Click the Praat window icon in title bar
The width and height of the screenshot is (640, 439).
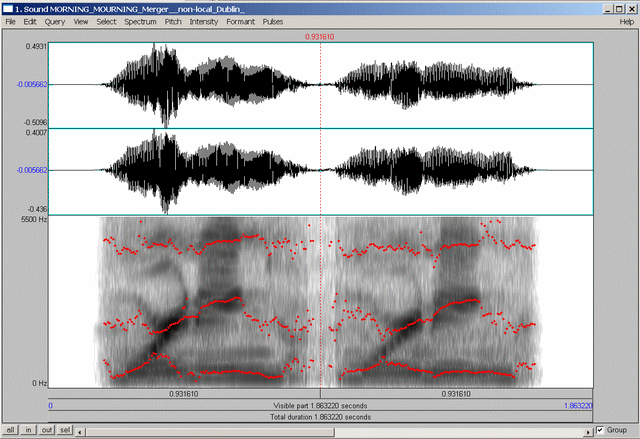pos(8,8)
